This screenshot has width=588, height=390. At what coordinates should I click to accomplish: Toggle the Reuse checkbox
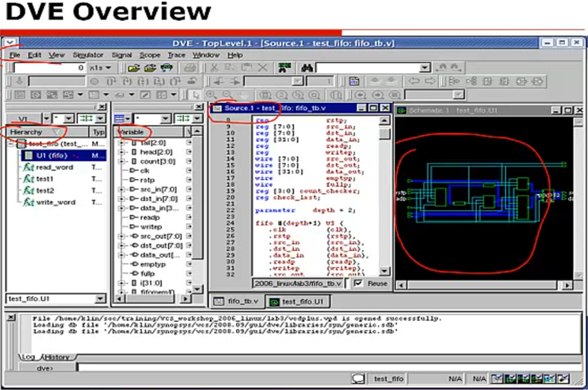[358, 283]
